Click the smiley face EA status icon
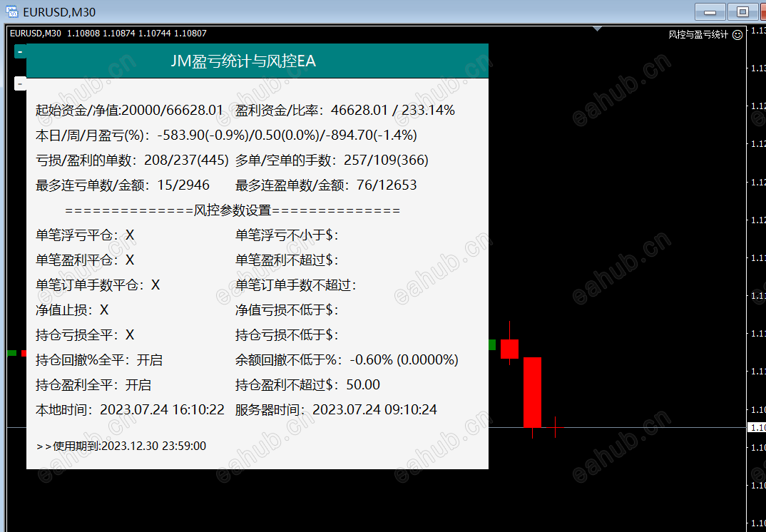766x532 pixels. click(737, 35)
